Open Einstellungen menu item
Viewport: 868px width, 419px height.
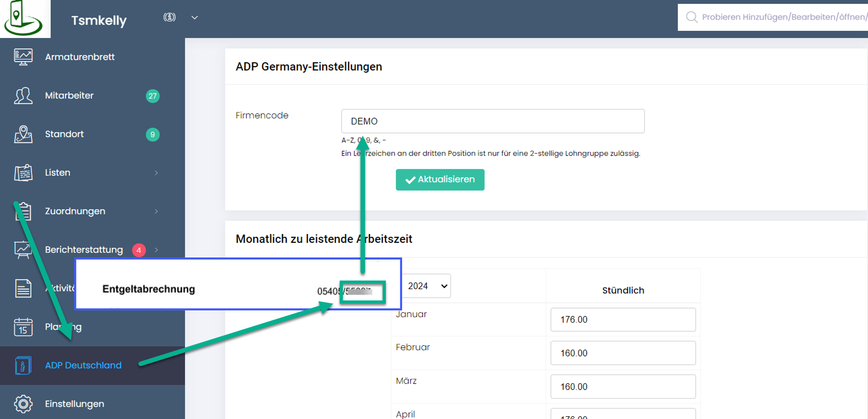click(75, 404)
